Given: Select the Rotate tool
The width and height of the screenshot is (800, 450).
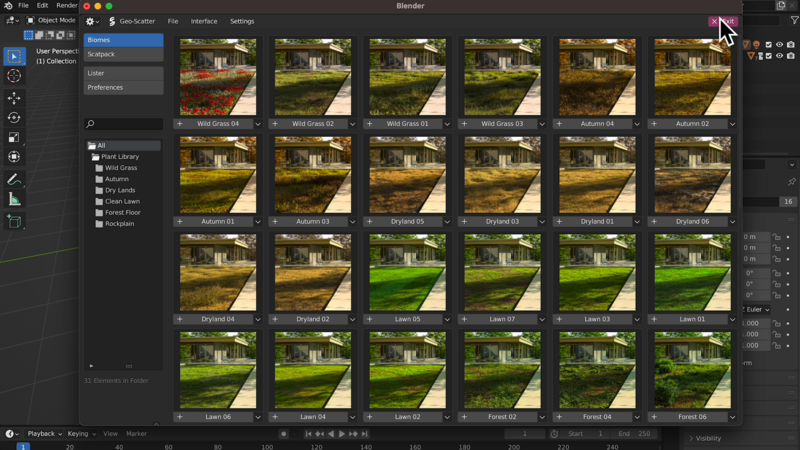Looking at the screenshot, I should coord(14,117).
